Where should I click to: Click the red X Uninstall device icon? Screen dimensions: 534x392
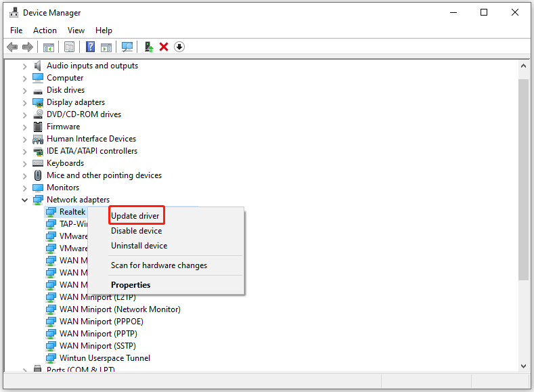[x=164, y=47]
